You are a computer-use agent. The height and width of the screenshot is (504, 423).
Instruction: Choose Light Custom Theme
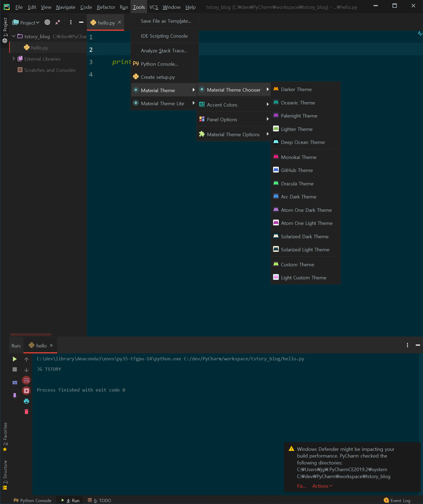pyautogui.click(x=305, y=278)
